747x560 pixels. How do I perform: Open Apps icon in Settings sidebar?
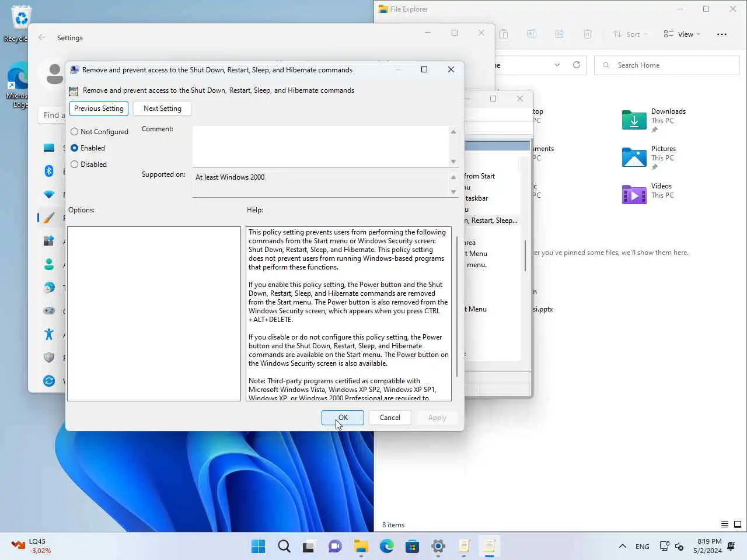tap(49, 241)
